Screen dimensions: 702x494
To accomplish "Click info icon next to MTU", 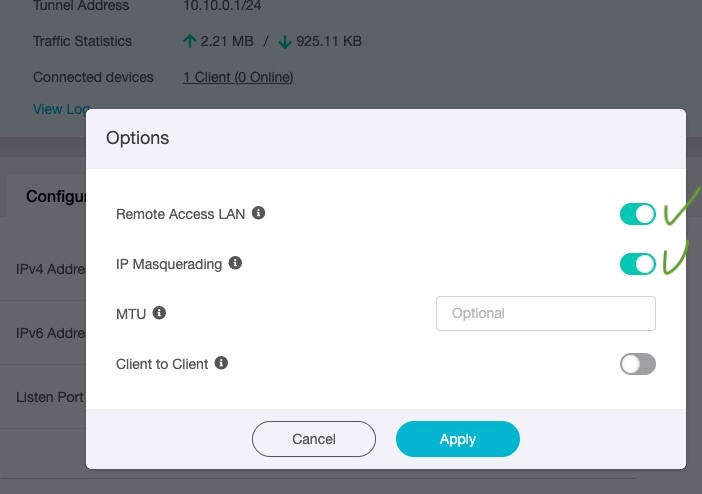I will 159,313.
